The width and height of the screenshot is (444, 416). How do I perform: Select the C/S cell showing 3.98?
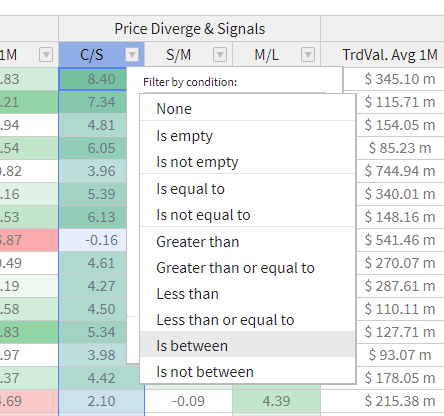[93, 355]
